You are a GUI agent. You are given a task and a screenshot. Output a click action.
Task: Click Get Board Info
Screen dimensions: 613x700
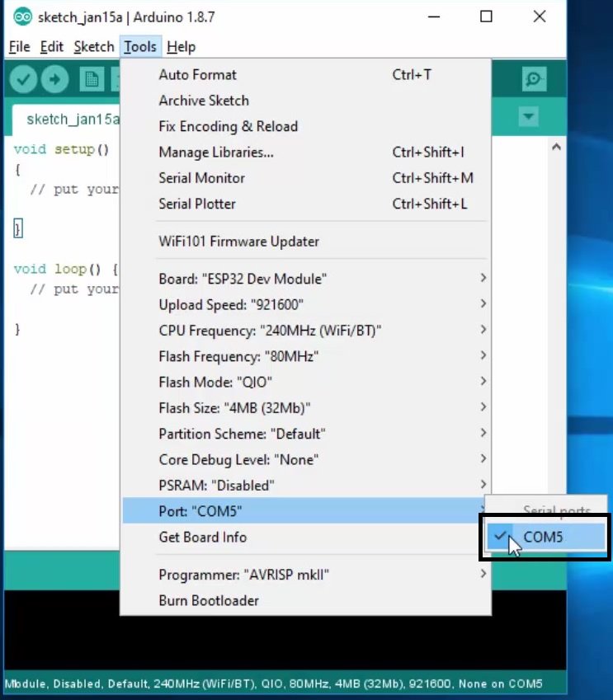pos(307,537)
